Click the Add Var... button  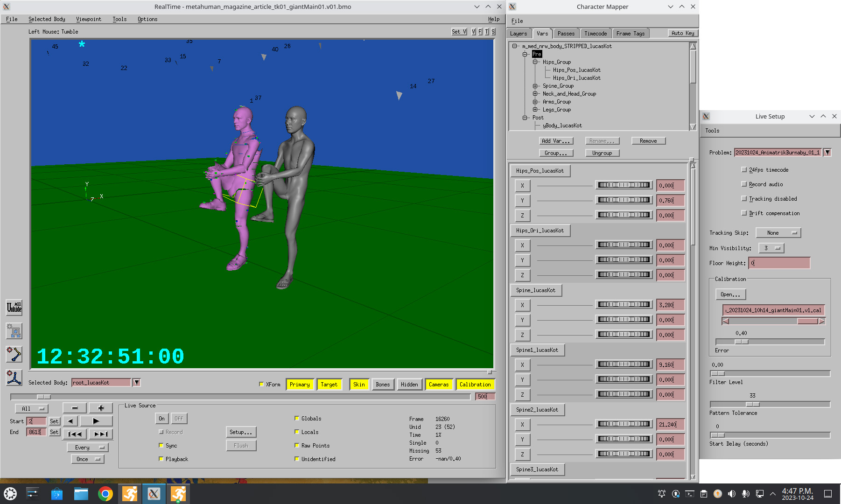pyautogui.click(x=555, y=141)
